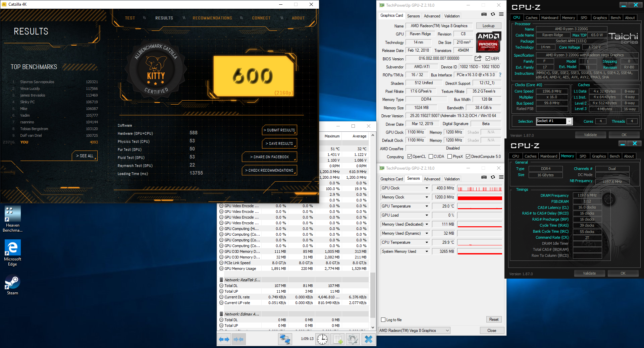Click HWiNFO scrollbar down arrow
Screen dimensions: 644x348
[x=373, y=327]
